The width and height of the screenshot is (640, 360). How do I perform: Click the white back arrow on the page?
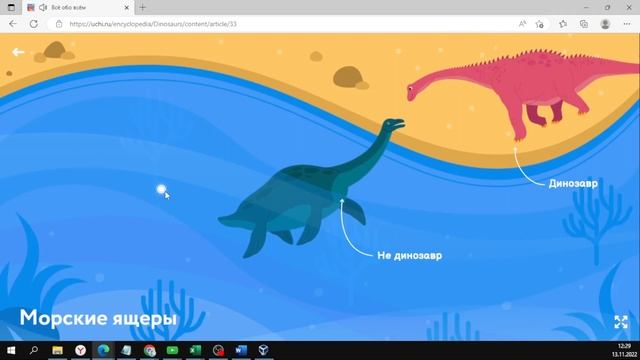tap(18, 52)
